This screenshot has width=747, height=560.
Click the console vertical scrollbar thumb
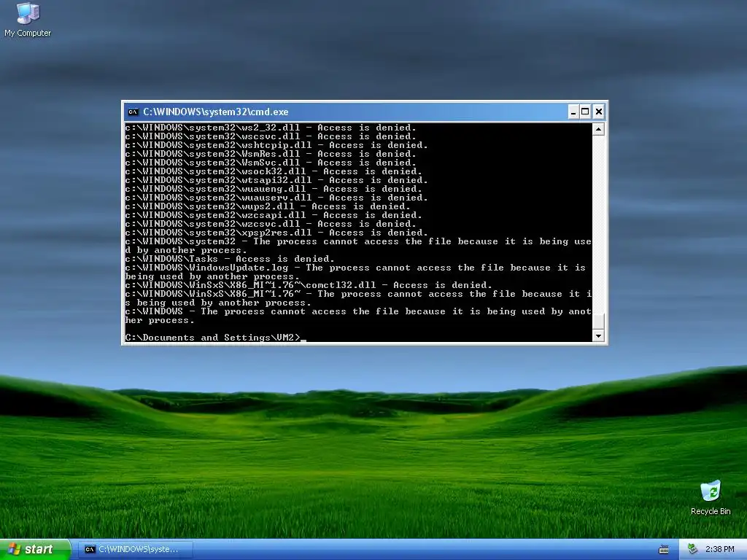tap(598, 321)
